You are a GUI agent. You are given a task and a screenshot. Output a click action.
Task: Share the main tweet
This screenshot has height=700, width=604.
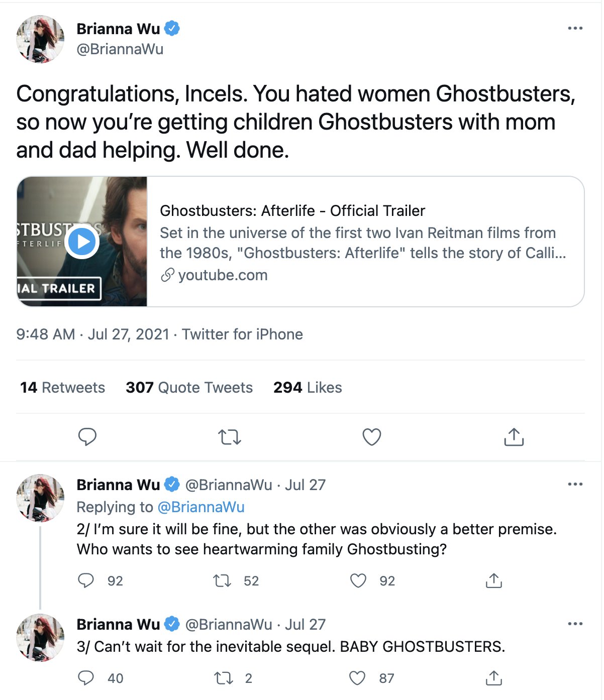[x=514, y=437]
